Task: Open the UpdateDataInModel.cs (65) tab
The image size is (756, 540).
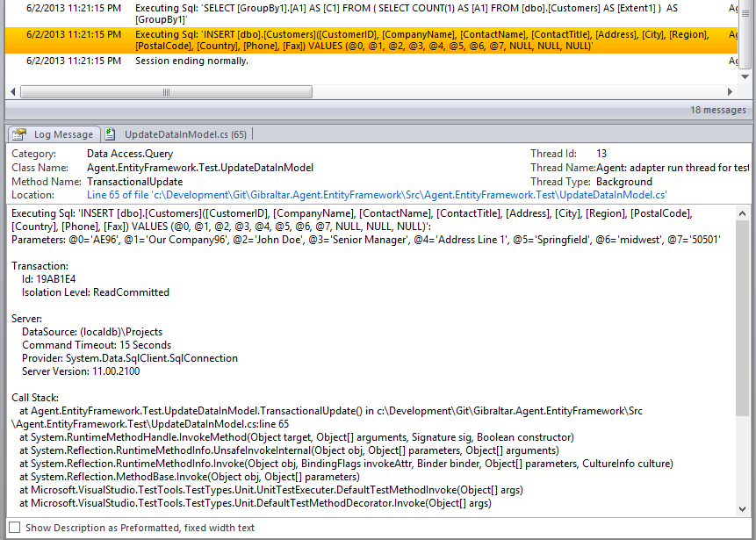Action: pyautogui.click(x=184, y=134)
